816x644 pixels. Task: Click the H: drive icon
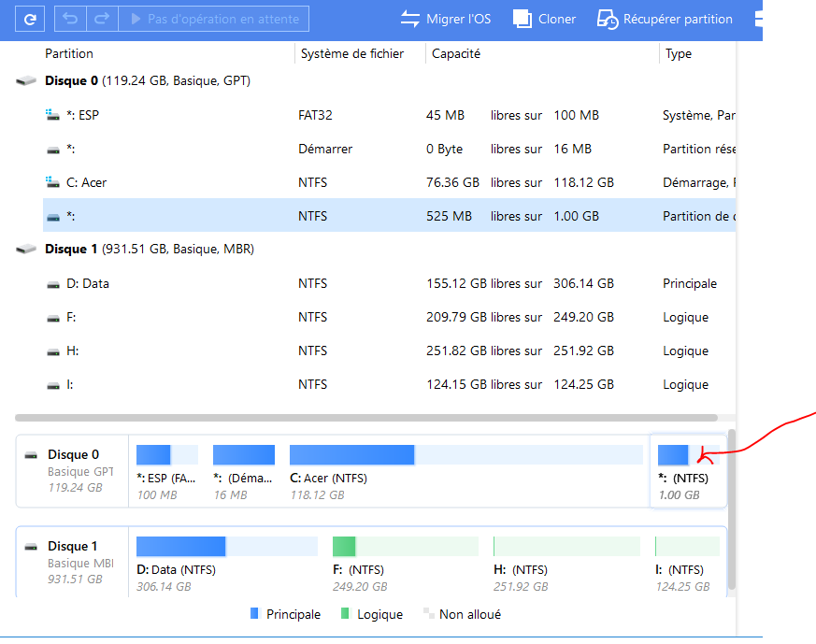click(53, 352)
